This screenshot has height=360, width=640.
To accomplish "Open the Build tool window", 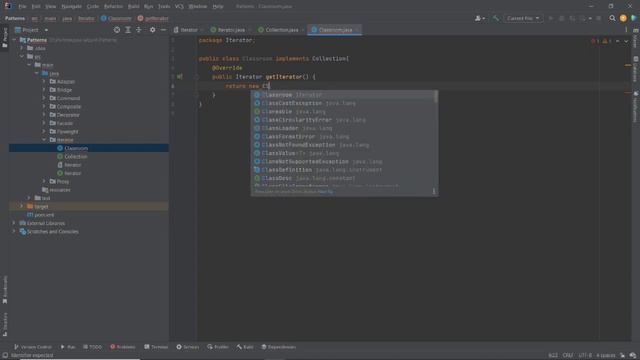I will pyautogui.click(x=245, y=347).
